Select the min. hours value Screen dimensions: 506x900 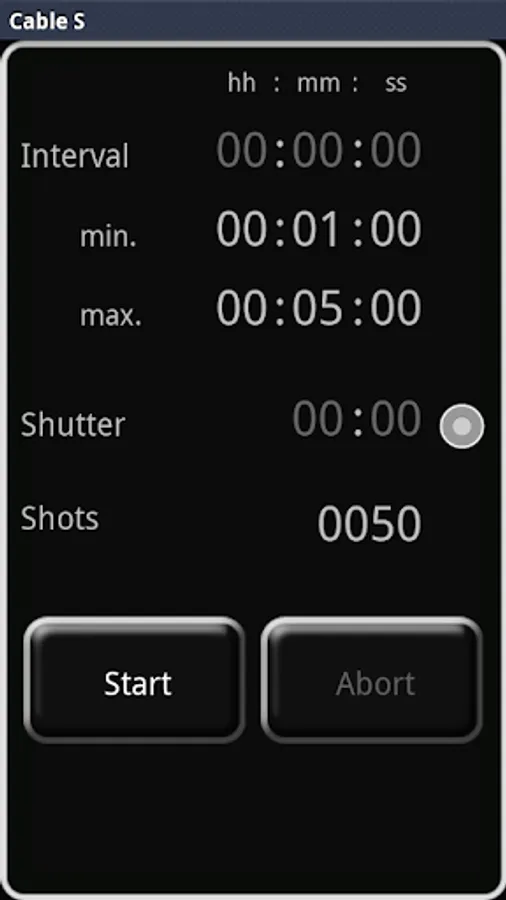pyautogui.click(x=242, y=228)
